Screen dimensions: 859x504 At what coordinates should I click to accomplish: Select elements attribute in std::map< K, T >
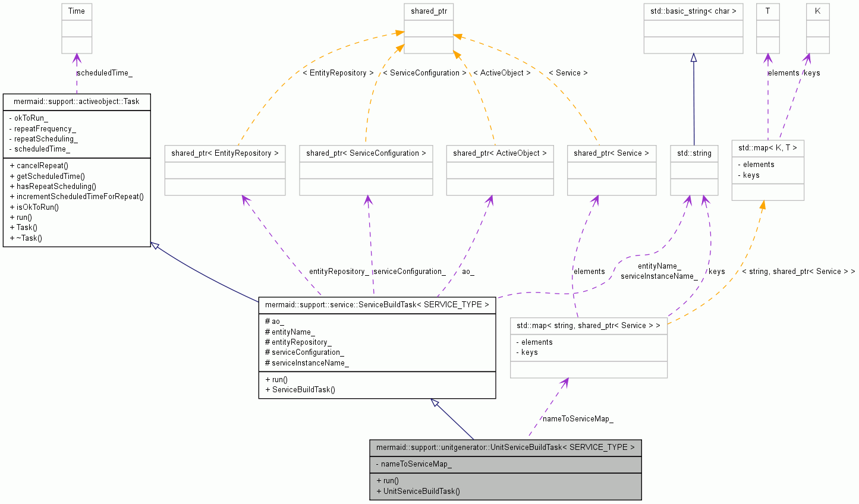756,164
